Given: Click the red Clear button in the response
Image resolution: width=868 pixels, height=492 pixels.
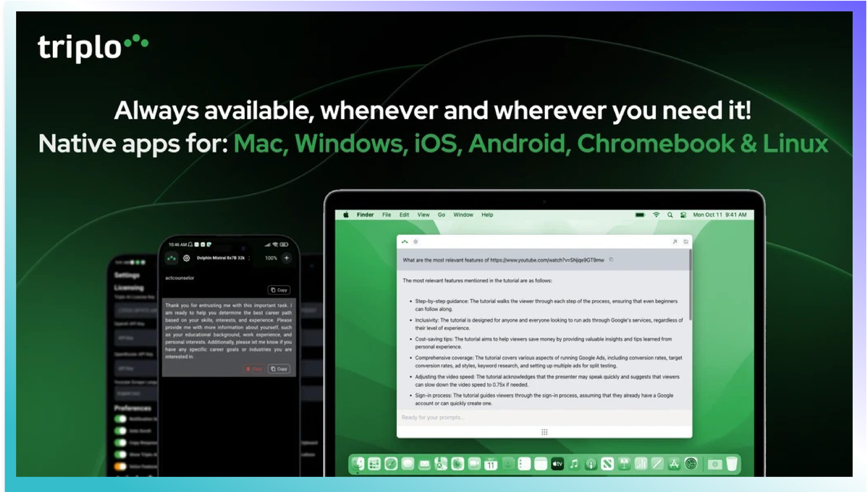Looking at the screenshot, I should pyautogui.click(x=254, y=369).
